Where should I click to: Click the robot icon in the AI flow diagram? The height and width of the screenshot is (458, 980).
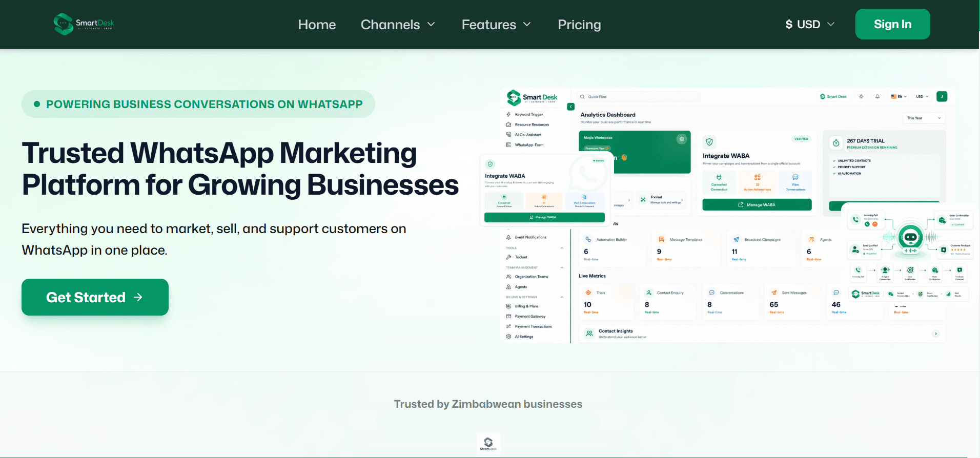pos(910,237)
